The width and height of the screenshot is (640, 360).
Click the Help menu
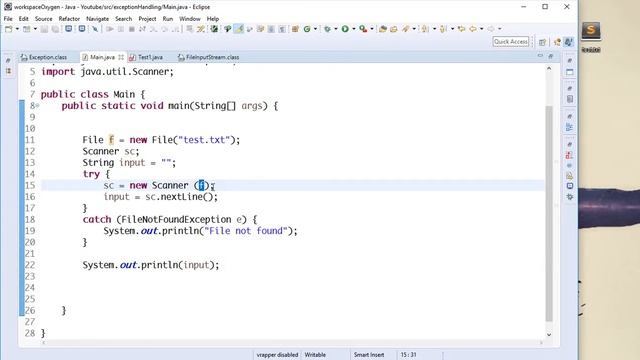[x=213, y=19]
